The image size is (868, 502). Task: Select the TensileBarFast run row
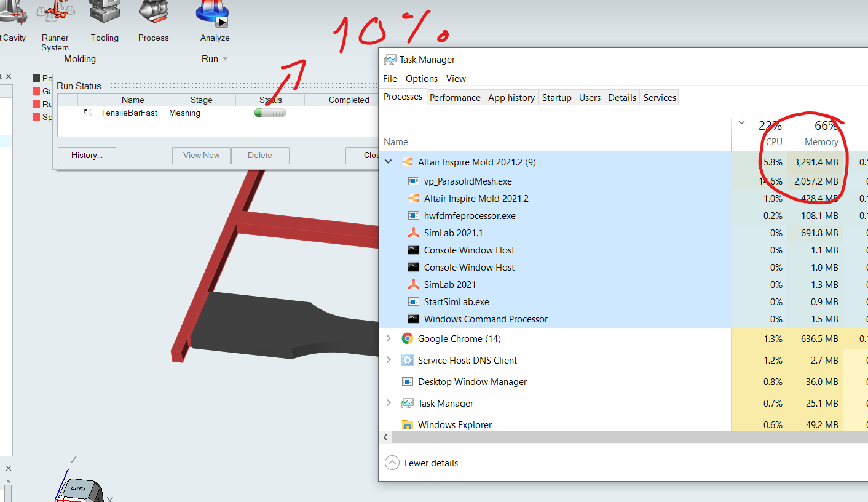coord(217,113)
